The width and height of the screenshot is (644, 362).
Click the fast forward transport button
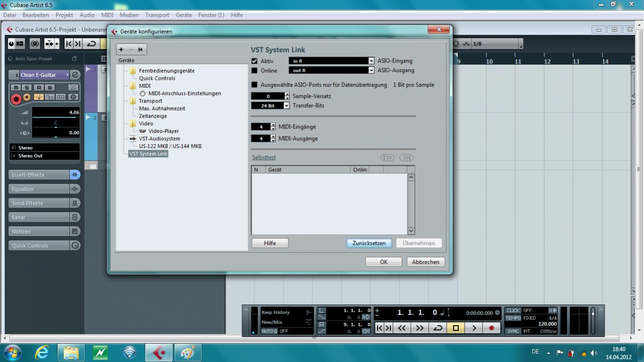click(x=419, y=328)
